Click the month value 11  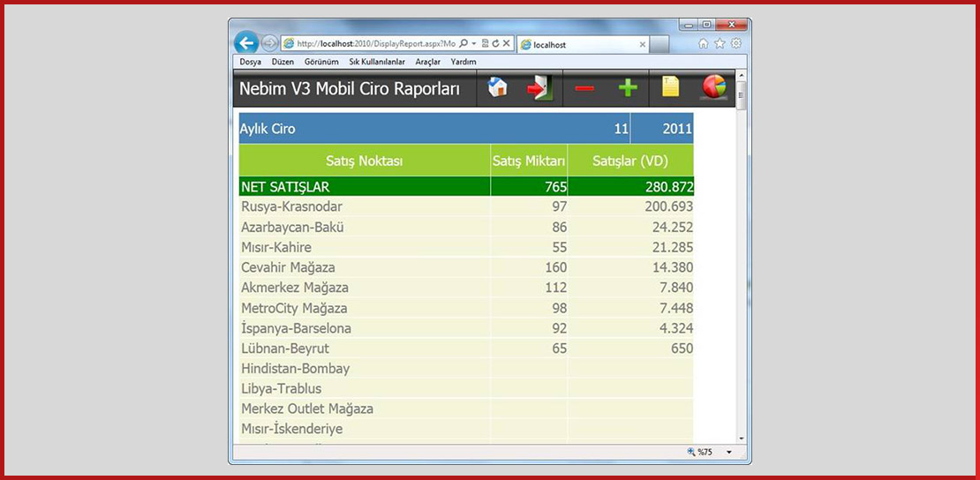tap(622, 130)
